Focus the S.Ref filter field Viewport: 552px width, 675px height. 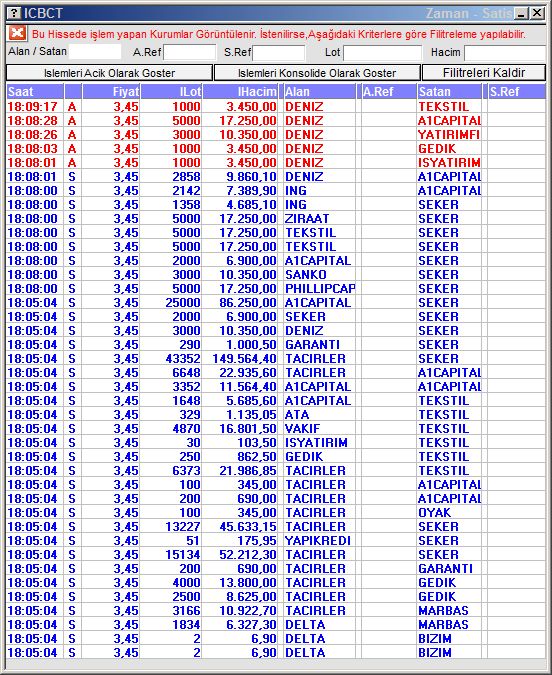coord(279,53)
